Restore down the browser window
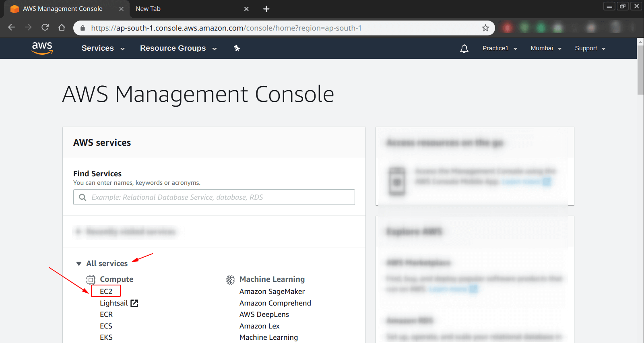Image resolution: width=644 pixels, height=343 pixels. pyautogui.click(x=623, y=6)
